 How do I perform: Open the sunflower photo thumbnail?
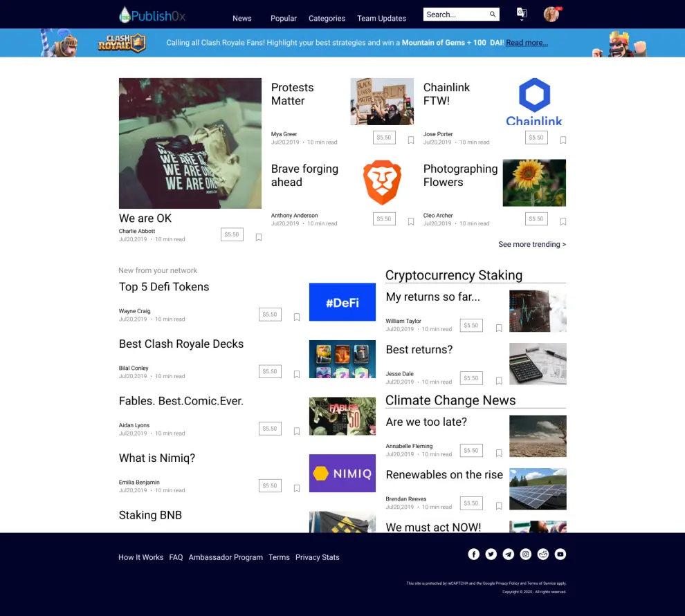click(534, 183)
